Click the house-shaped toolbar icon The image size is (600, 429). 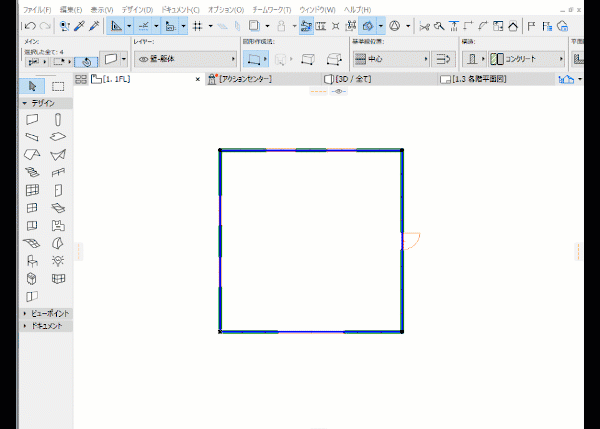[513, 26]
